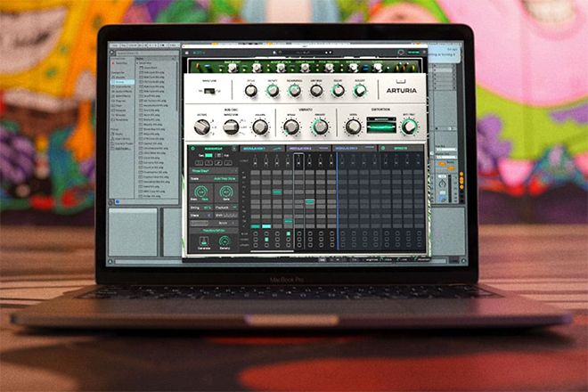Switch to the Modulation 1 tab

point(262,149)
